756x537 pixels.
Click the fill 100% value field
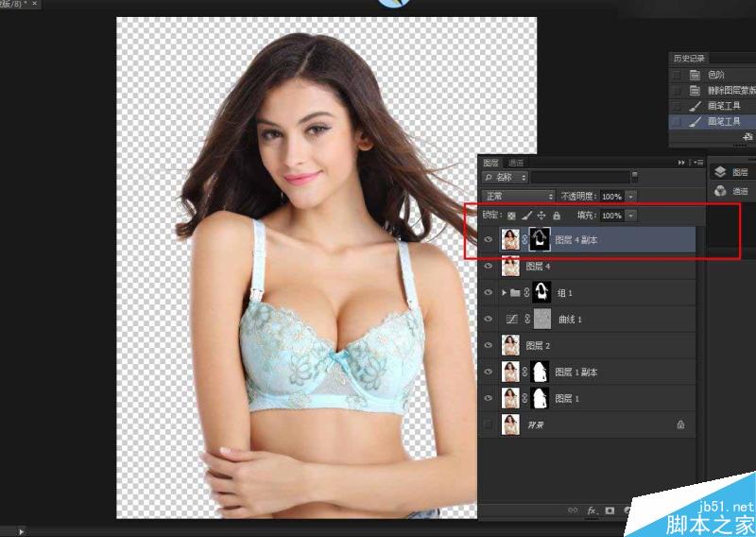pyautogui.click(x=611, y=216)
